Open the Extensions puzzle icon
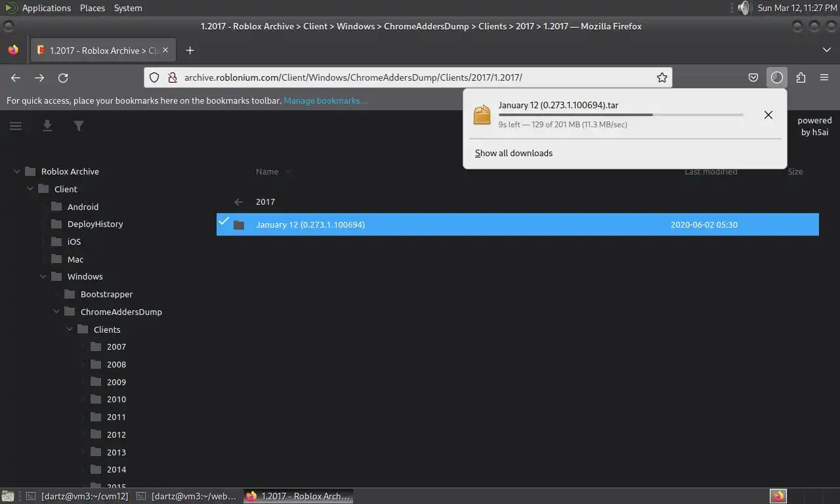Image resolution: width=840 pixels, height=504 pixels. click(x=801, y=77)
